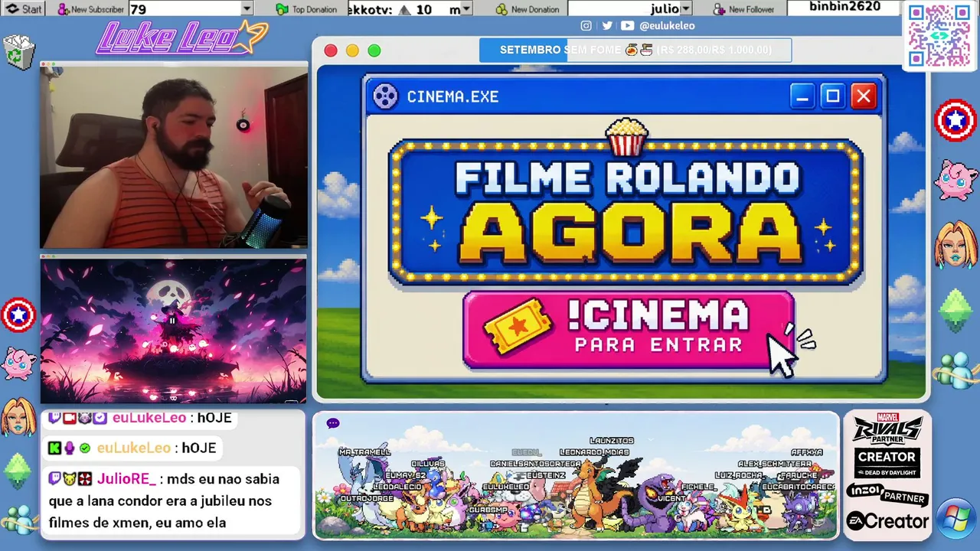This screenshot has width=980, height=551.
Task: Click the left-side Captain America shield icon
Action: click(x=18, y=315)
